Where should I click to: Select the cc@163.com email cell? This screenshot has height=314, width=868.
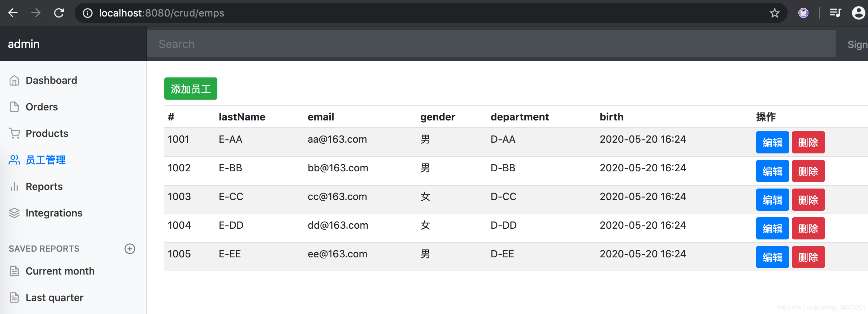coord(337,196)
